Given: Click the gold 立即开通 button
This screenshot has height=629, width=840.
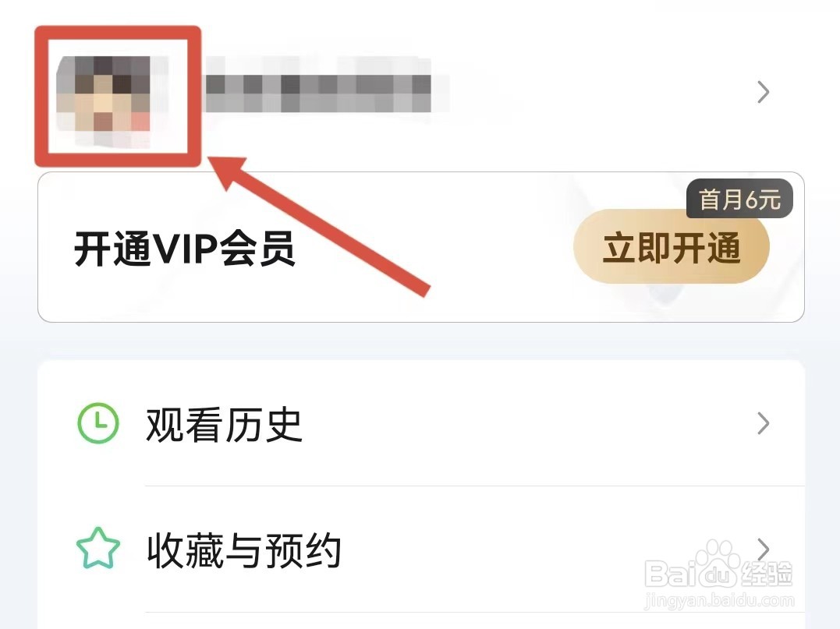Looking at the screenshot, I should coord(672,247).
